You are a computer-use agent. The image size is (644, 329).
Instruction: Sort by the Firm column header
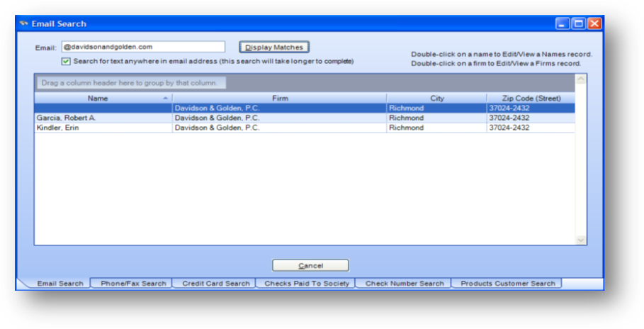pos(280,99)
